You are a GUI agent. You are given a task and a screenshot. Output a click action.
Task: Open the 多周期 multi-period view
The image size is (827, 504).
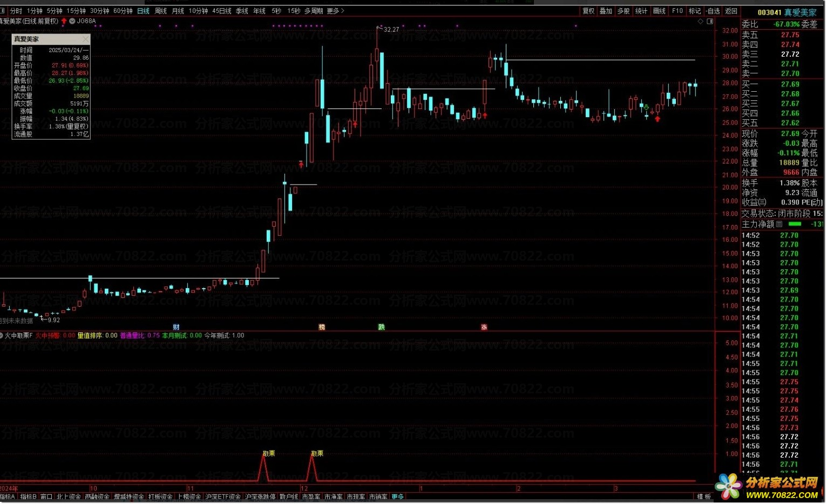(314, 11)
